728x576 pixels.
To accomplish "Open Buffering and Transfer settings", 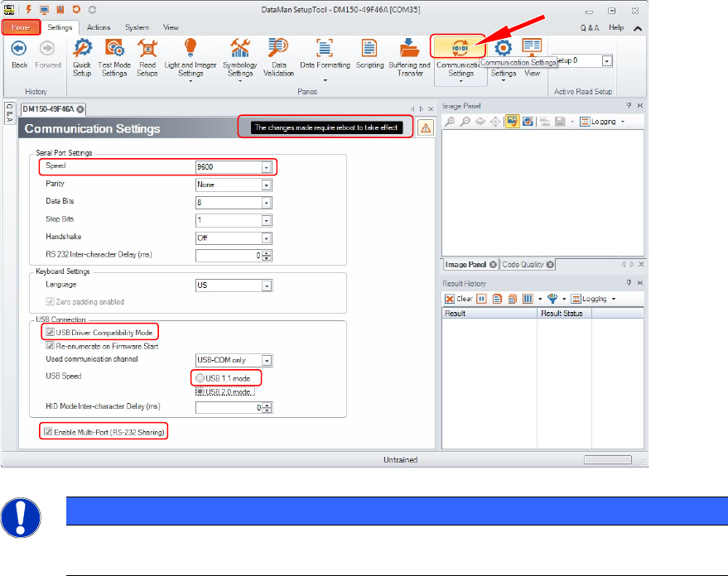I will 410,56.
